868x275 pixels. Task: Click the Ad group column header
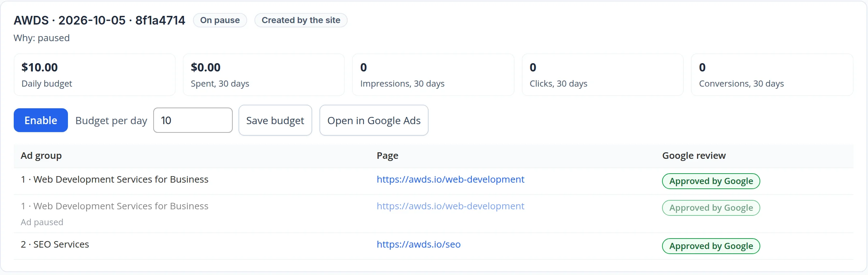pyautogui.click(x=41, y=156)
